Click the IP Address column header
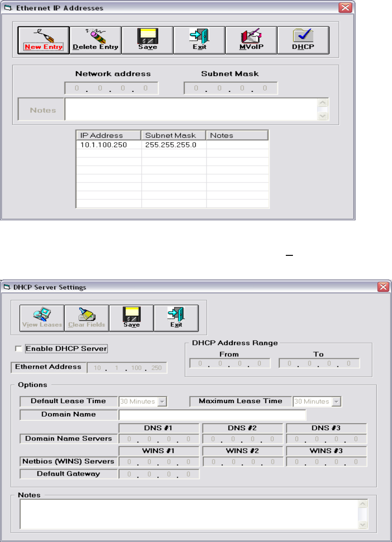392x542 pixels. tap(109, 135)
